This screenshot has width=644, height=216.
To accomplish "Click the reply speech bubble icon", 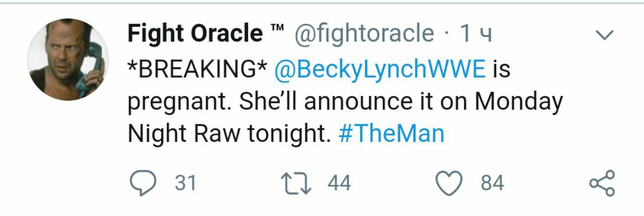I will (142, 183).
